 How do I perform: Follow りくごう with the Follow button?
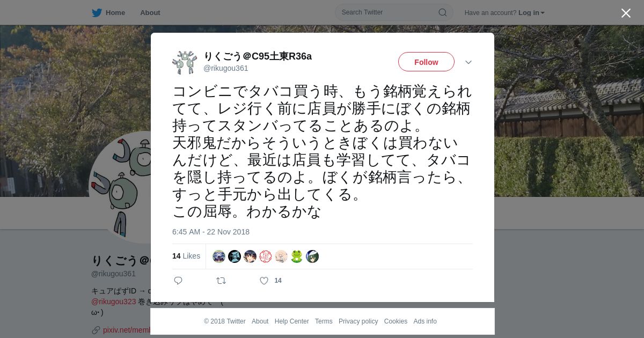coord(426,62)
